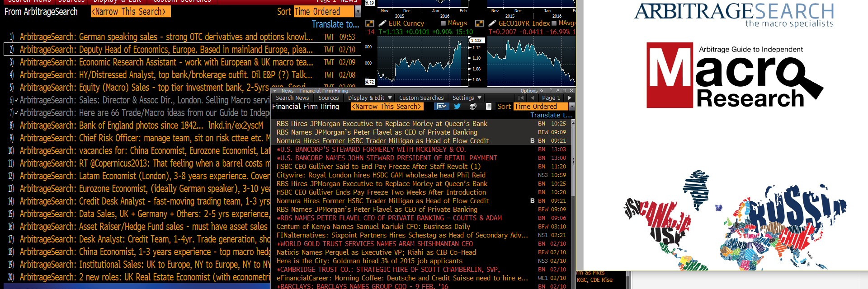Open Deputy Head of Economics, Europe headline
The height and width of the screenshot is (289, 868).
click(182, 49)
